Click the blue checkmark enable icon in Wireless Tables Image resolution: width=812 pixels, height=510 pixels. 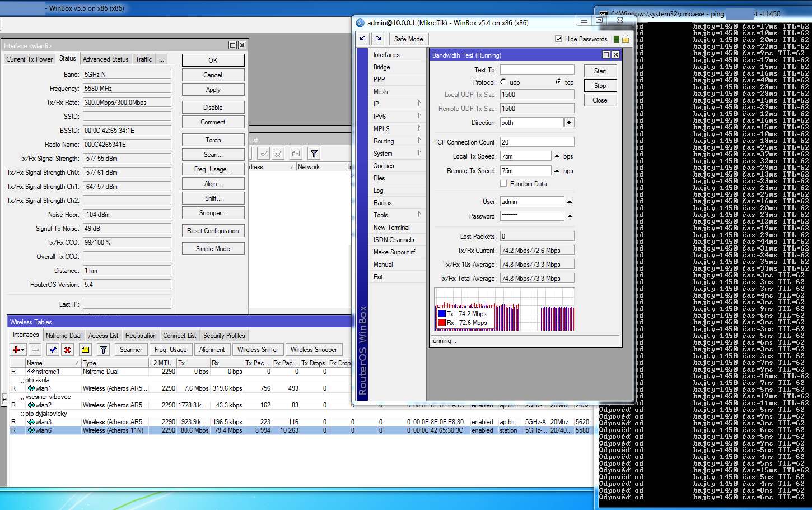tap(53, 350)
